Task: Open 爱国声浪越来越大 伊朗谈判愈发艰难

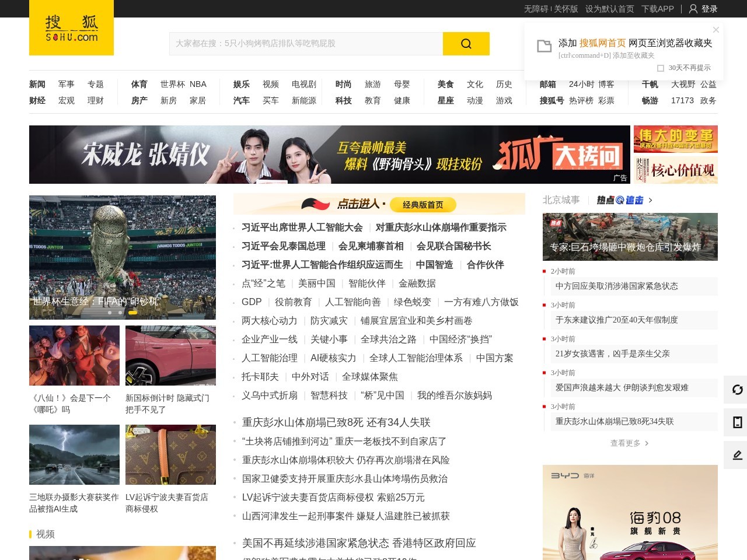Action: pos(622,387)
